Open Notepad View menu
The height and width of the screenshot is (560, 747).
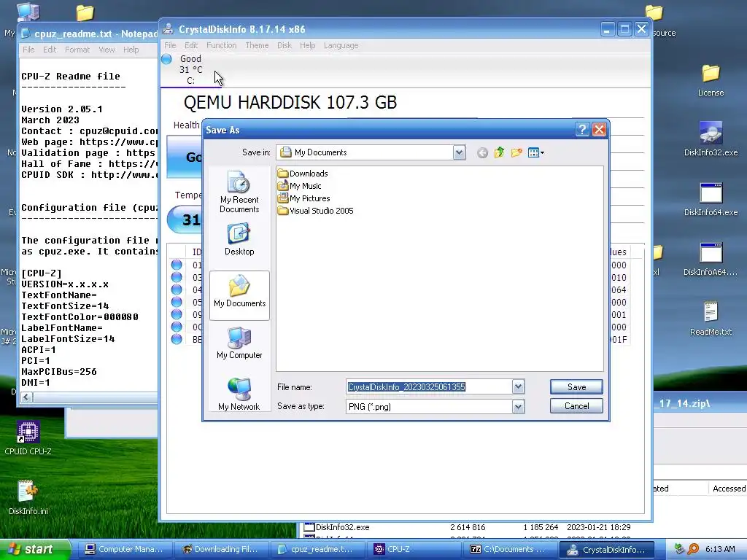[x=107, y=50]
